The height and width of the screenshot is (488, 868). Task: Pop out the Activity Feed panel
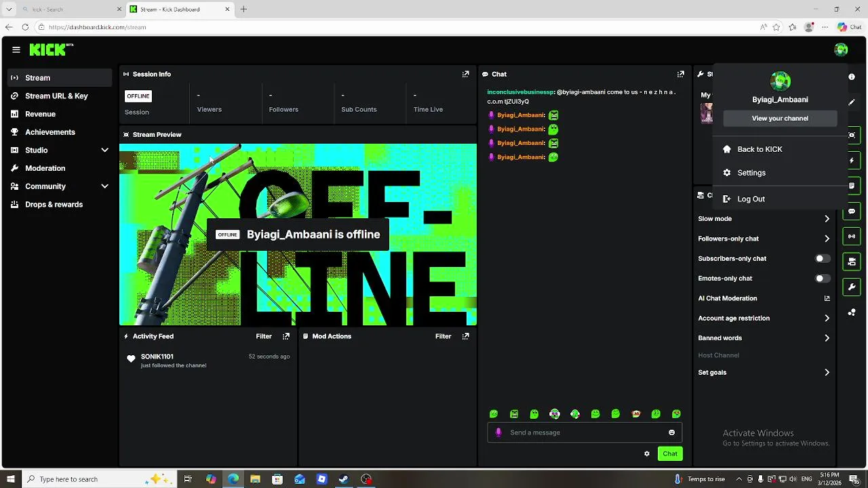[285, 336]
